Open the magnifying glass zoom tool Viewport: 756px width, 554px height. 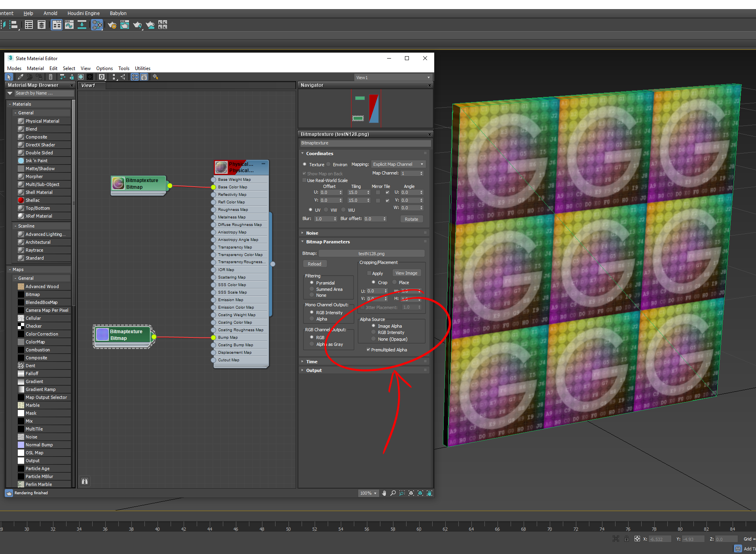pyautogui.click(x=393, y=493)
